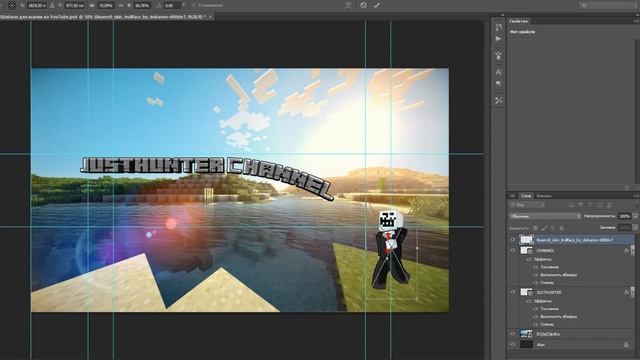640x360 pixels.
Task: Toggle lock position icon in Layers panel
Action: coord(553,228)
